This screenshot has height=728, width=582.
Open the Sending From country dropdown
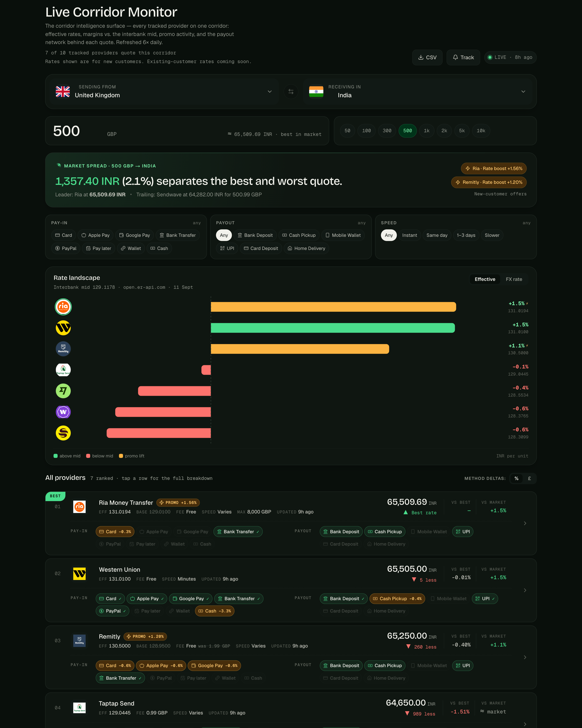[164, 92]
